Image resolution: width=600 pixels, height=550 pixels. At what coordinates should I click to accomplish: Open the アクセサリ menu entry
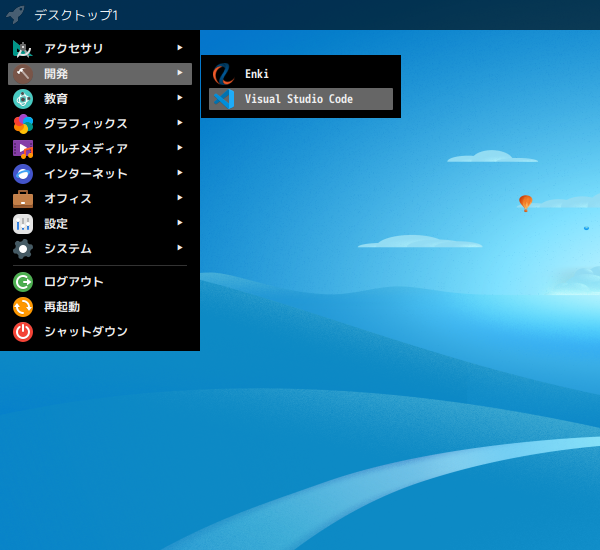(100, 49)
